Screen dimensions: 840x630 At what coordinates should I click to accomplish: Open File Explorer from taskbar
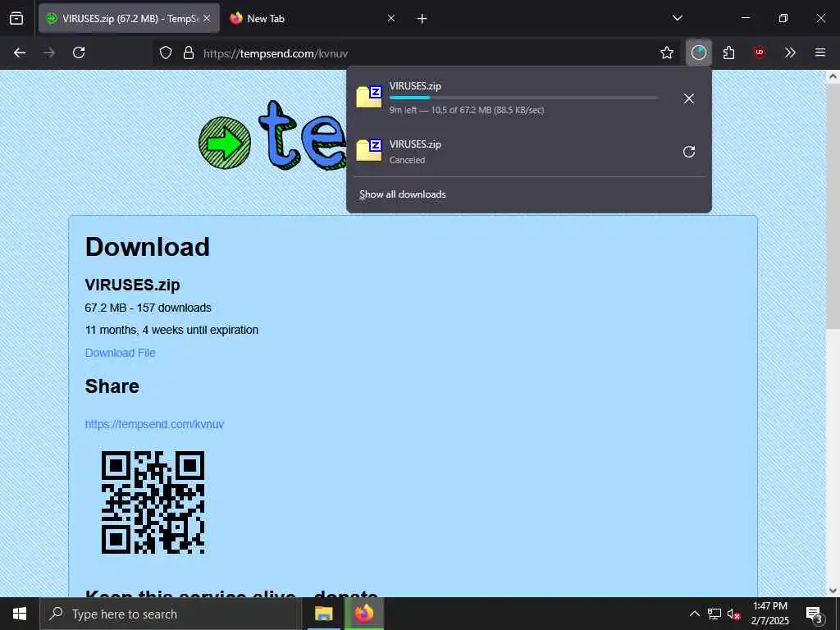tap(323, 614)
